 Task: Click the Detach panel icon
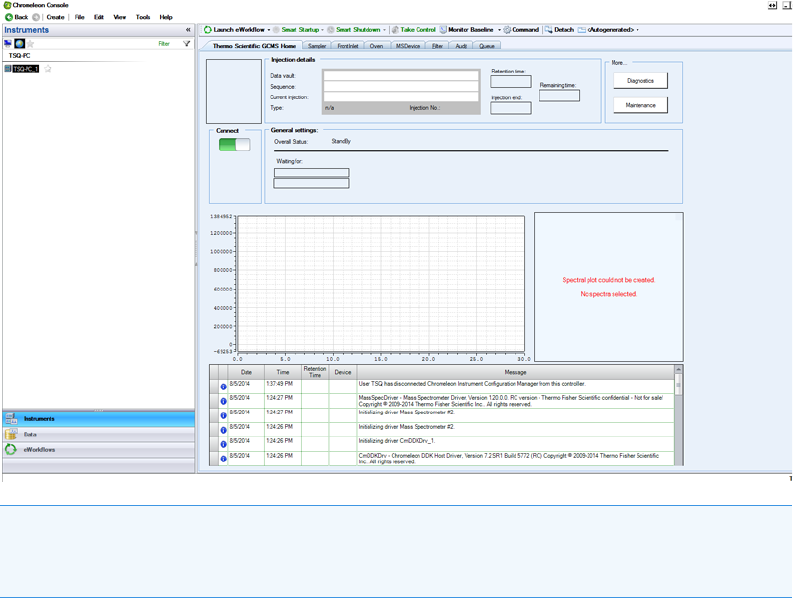point(548,30)
